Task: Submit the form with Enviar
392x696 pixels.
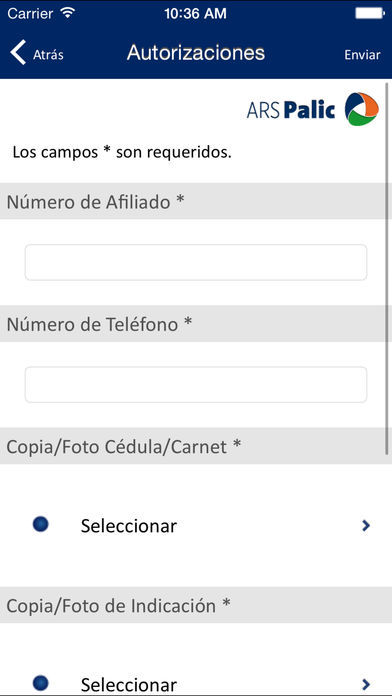Action: (362, 55)
